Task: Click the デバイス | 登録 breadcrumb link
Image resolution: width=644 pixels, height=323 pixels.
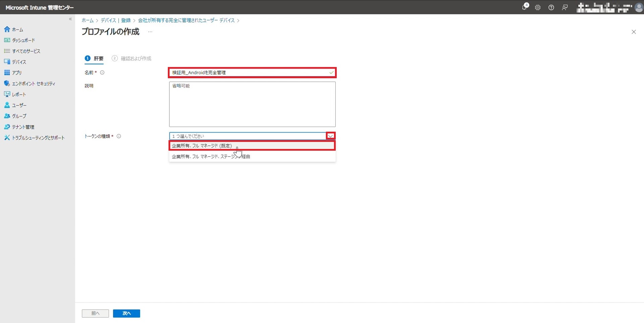Action: (x=116, y=20)
